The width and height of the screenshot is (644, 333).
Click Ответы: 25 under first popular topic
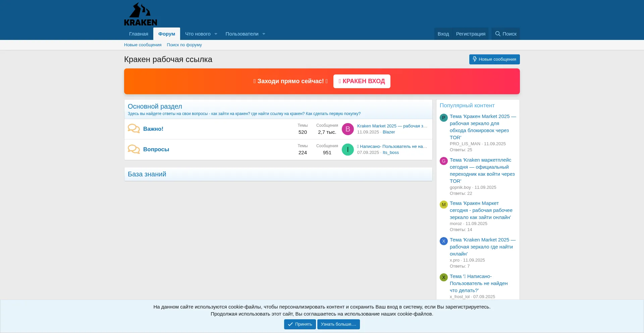tap(461, 150)
